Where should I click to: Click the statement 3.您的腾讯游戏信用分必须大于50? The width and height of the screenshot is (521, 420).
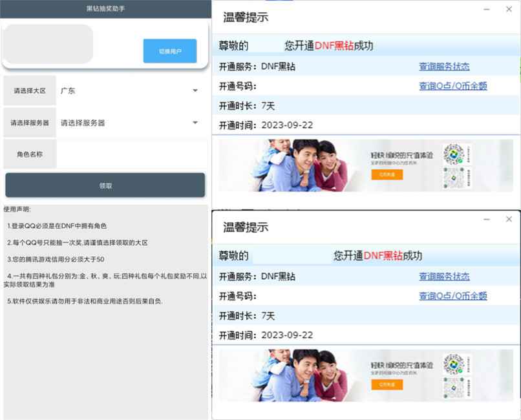(x=56, y=259)
